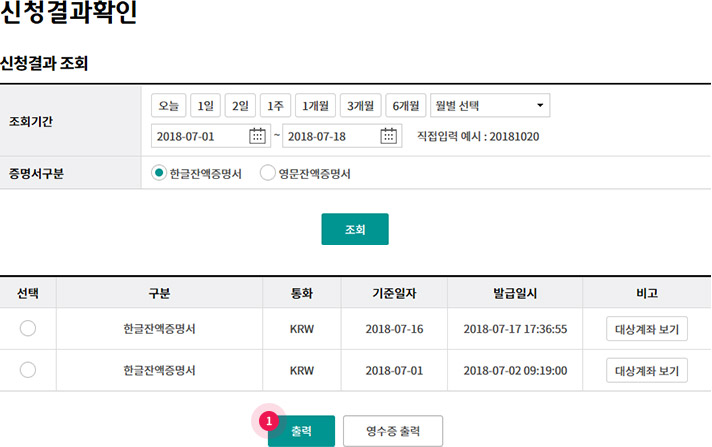View 대상계좌 보기 for 2018-07-16 row
712x447 pixels.
click(647, 328)
